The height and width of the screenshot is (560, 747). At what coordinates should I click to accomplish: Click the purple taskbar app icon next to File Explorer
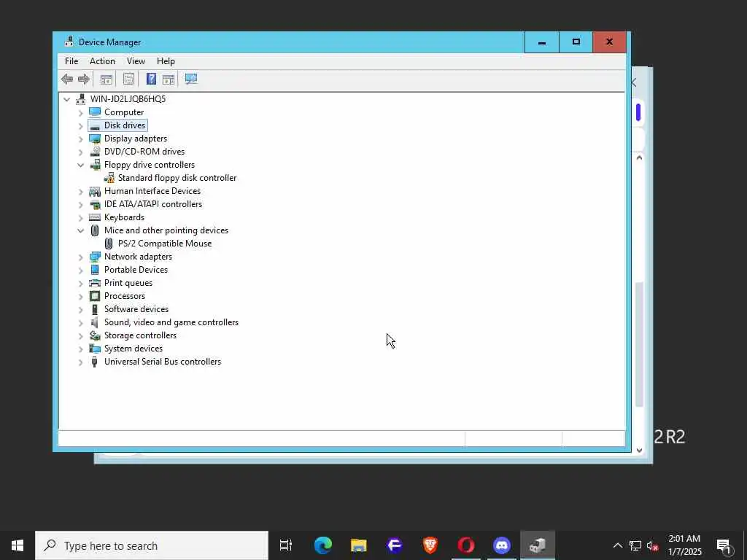pyautogui.click(x=395, y=545)
